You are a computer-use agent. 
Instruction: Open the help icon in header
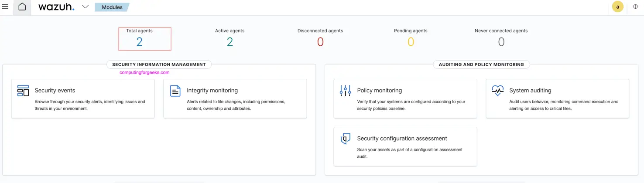pyautogui.click(x=635, y=7)
